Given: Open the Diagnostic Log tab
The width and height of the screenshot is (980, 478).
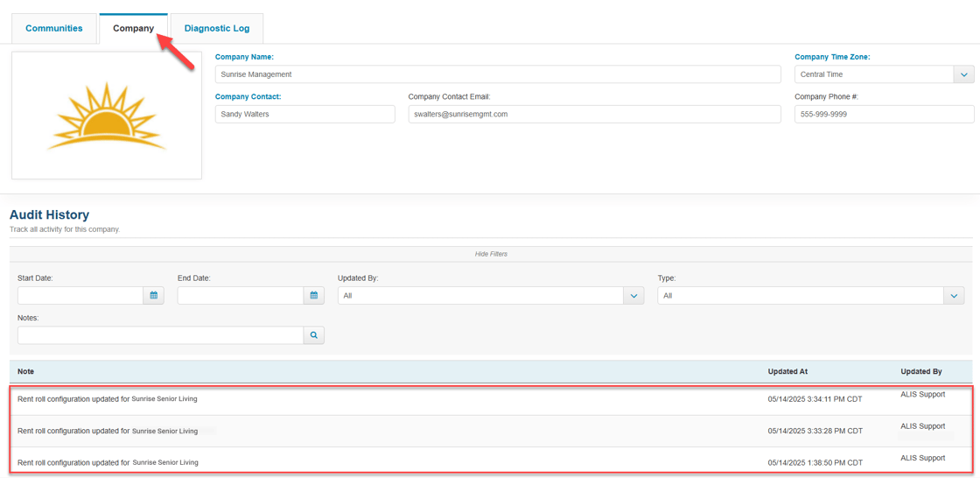Looking at the screenshot, I should [x=217, y=28].
